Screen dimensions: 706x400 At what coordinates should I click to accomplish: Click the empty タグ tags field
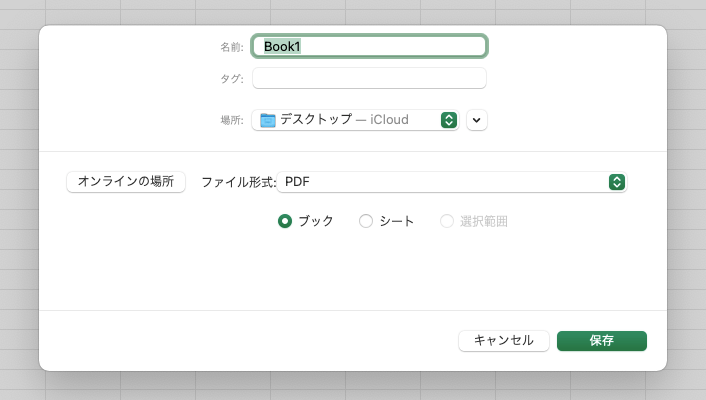click(369, 78)
